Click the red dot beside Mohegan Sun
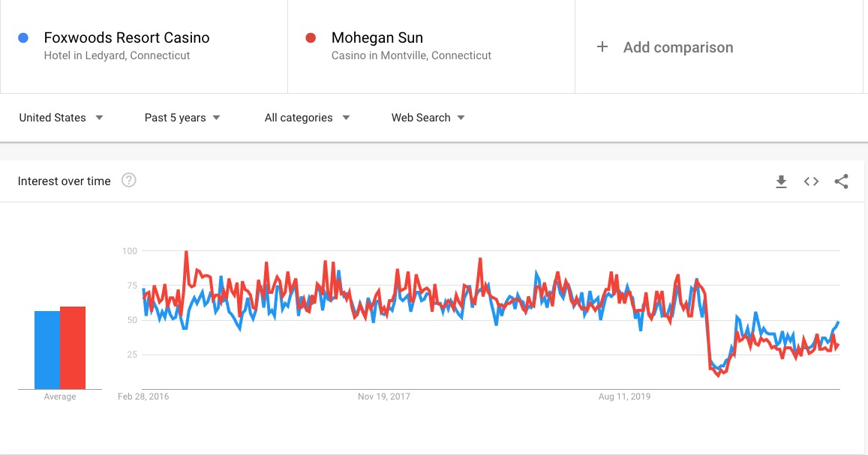 click(x=311, y=37)
